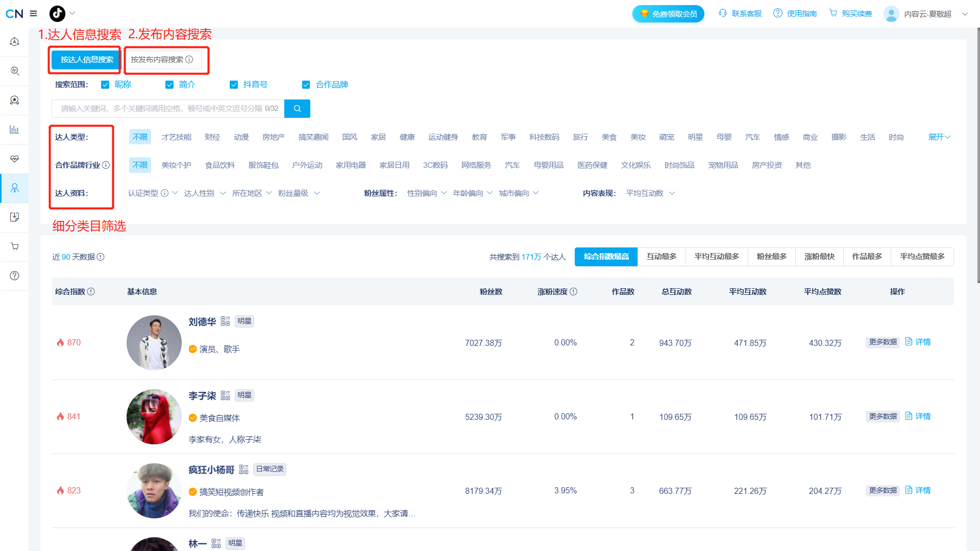980x551 pixels.
Task: Sort by 作品最多 tab
Action: [867, 257]
